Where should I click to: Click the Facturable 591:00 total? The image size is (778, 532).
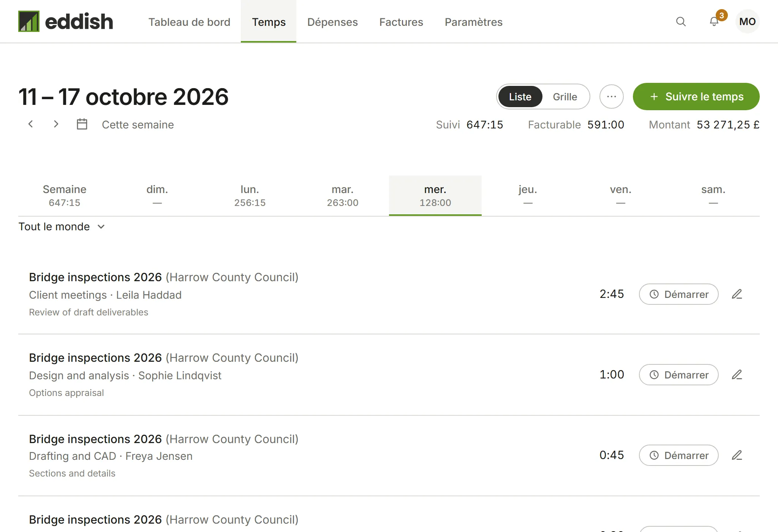tap(576, 125)
